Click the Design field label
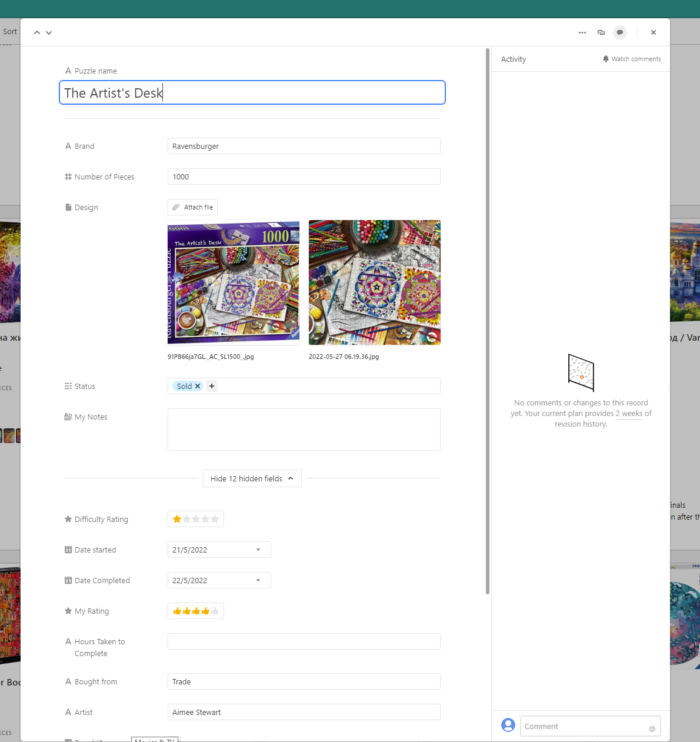The width and height of the screenshot is (700, 742). pyautogui.click(x=86, y=207)
